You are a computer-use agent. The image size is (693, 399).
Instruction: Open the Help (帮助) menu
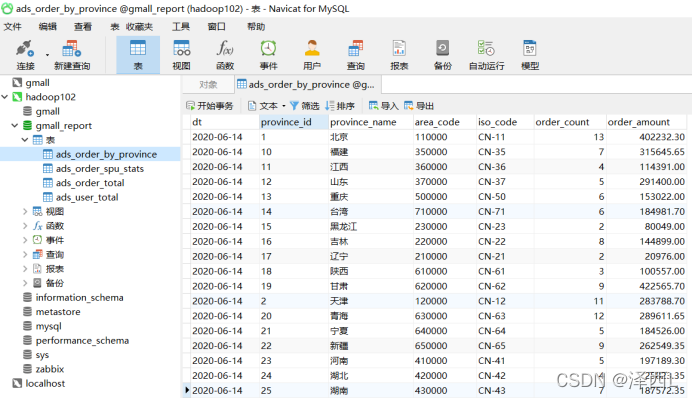[x=256, y=27]
